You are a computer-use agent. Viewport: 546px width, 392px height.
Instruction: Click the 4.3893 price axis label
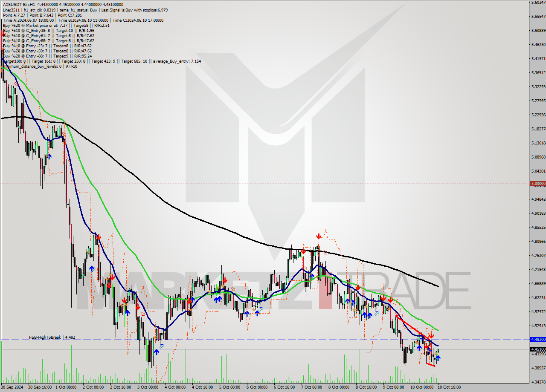[x=538, y=368]
